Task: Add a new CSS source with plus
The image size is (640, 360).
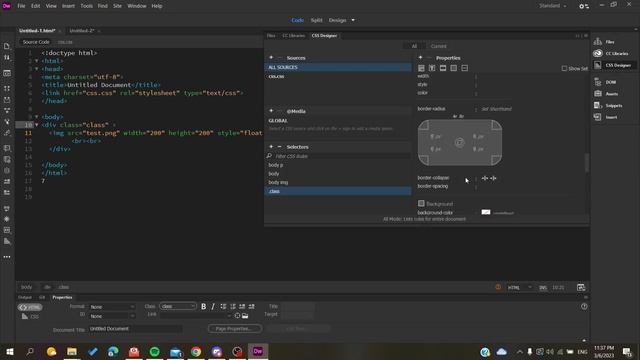Action: (x=271, y=58)
